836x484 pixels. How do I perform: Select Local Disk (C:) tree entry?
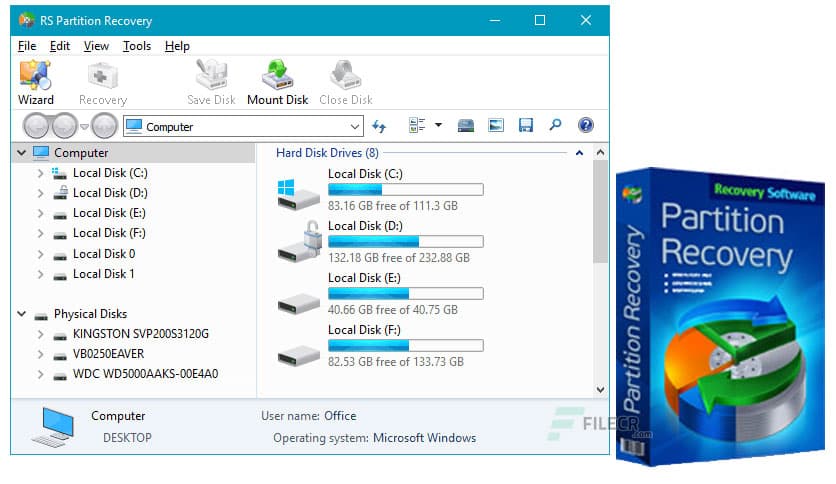[x=110, y=173]
